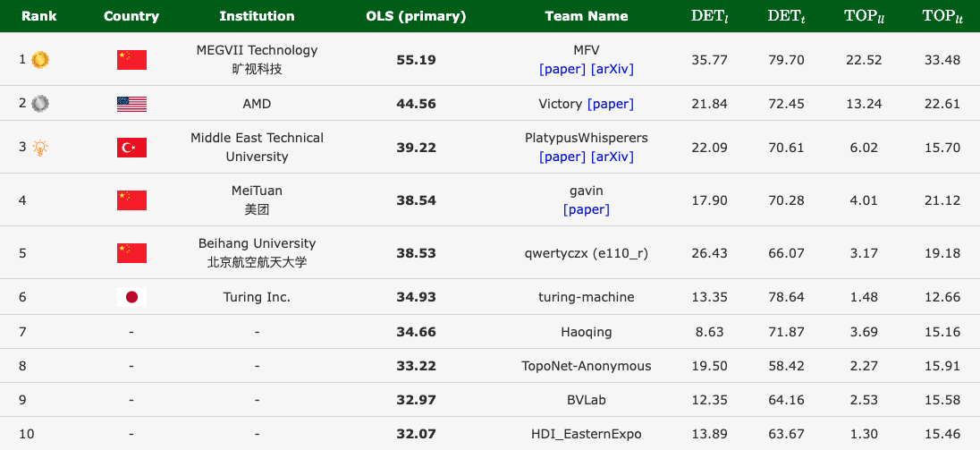Click the Japan flag beside Turing Inc.

pos(131,297)
